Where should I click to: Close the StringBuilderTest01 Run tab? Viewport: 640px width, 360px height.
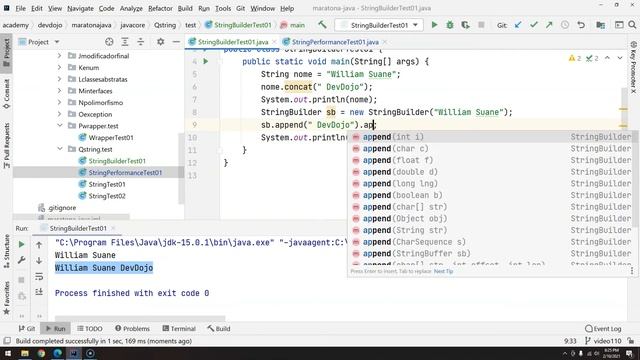(x=113, y=228)
